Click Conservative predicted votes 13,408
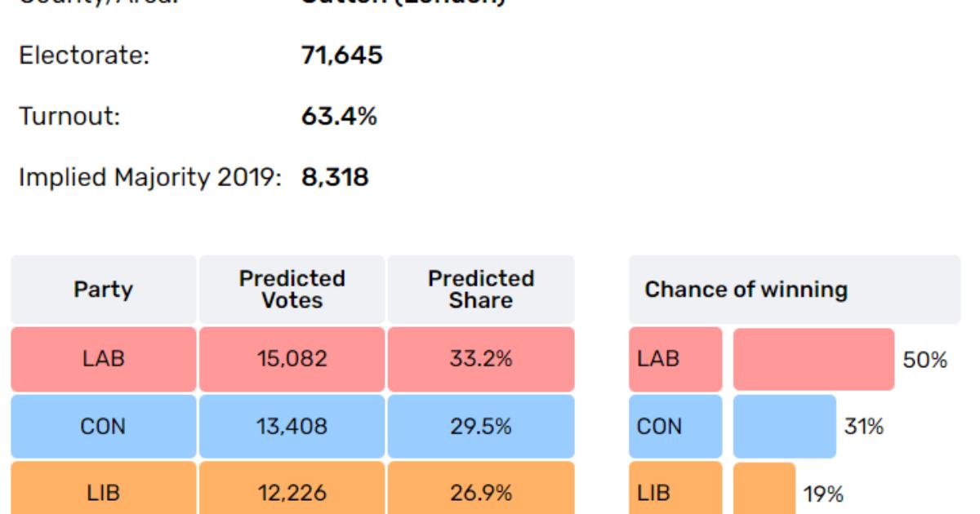This screenshot has height=514, width=980. click(x=292, y=426)
